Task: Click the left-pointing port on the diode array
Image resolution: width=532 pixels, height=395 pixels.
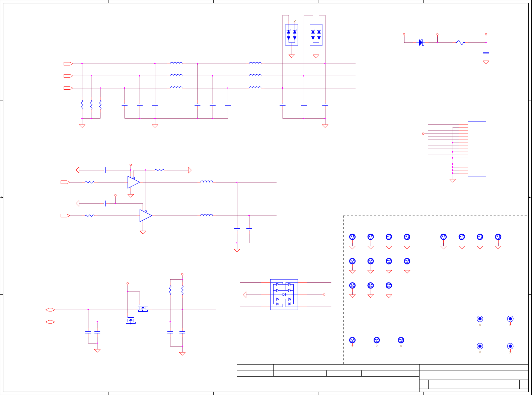Action: point(245,295)
